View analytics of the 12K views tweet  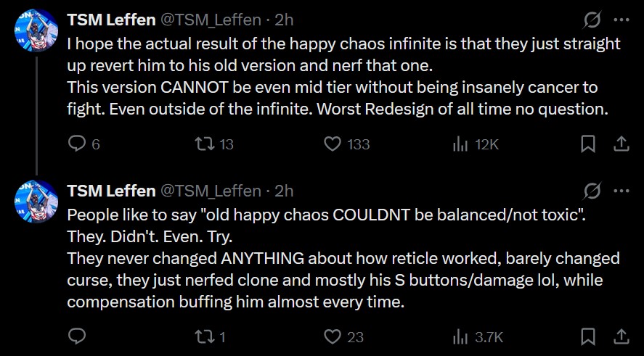pos(460,144)
